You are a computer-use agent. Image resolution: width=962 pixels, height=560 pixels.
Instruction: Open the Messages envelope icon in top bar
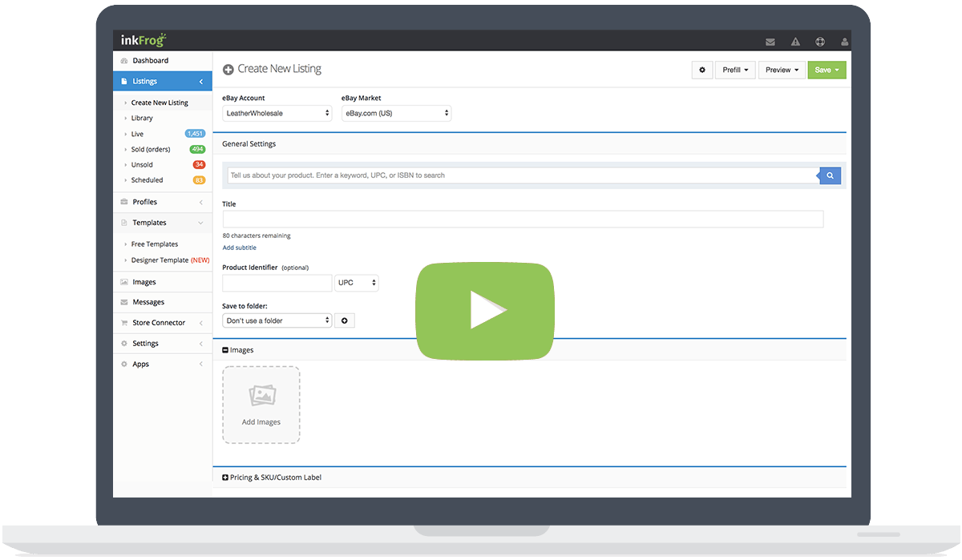pyautogui.click(x=770, y=40)
